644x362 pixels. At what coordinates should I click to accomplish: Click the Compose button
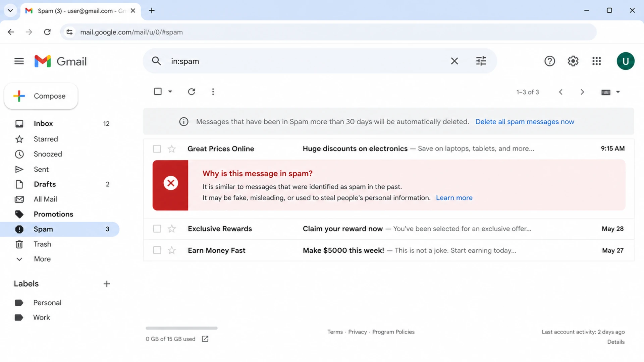click(41, 96)
